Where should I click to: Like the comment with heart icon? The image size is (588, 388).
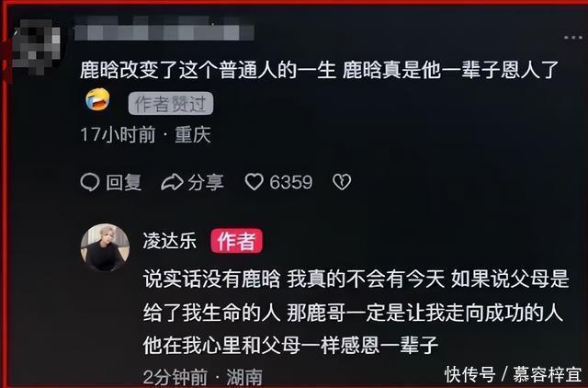coord(254,182)
